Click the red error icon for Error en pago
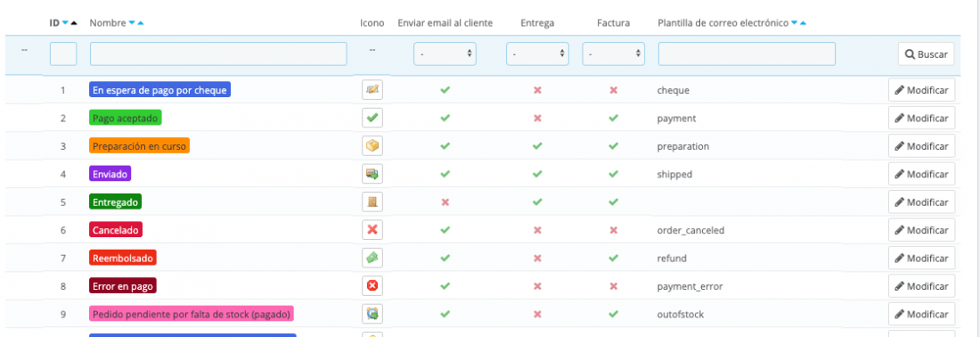This screenshot has height=337, width=980. tap(372, 285)
